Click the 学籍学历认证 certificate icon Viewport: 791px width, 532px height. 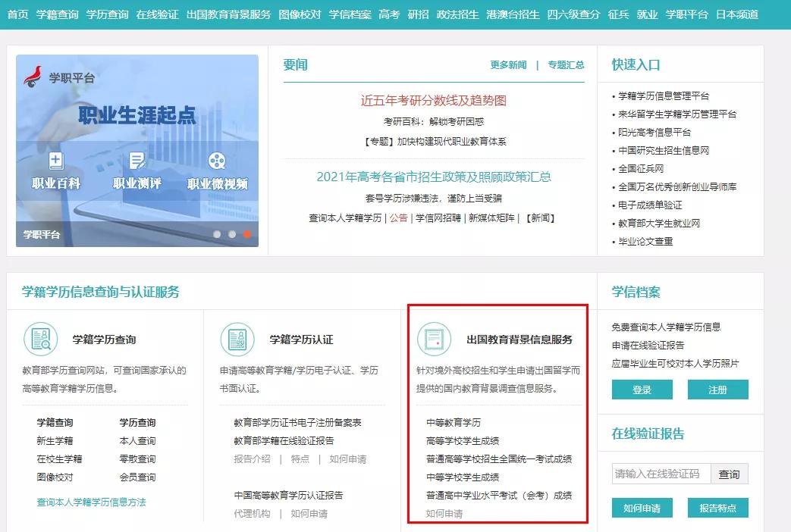(239, 340)
